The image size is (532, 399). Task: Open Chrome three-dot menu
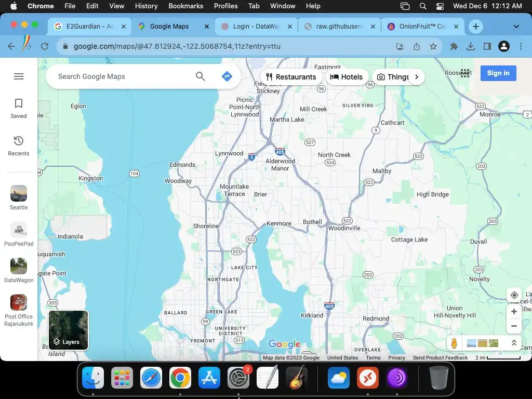click(521, 46)
